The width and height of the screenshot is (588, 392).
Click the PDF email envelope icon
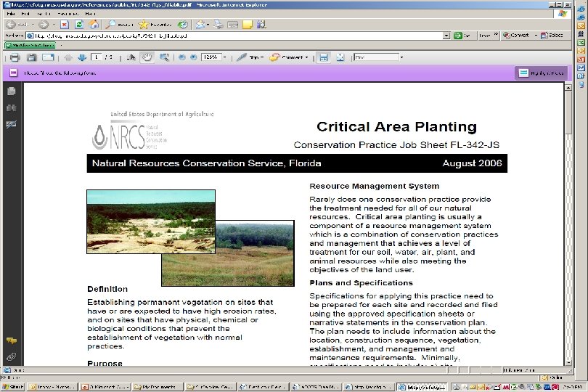pyautogui.click(x=48, y=57)
